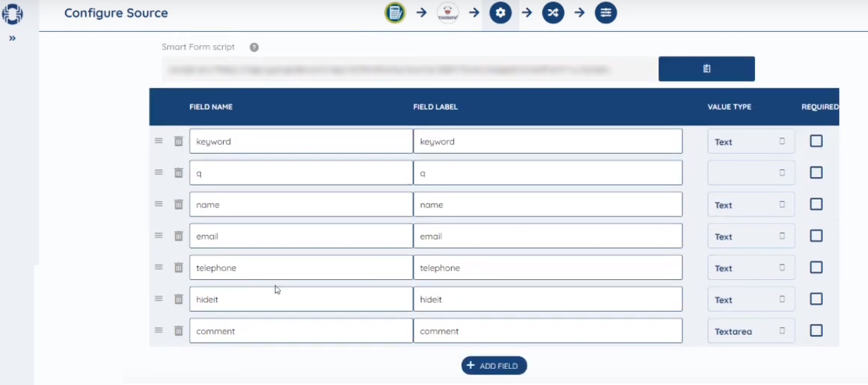The width and height of the screenshot is (868, 385).
Task: Mark name field as required
Action: coord(816,204)
